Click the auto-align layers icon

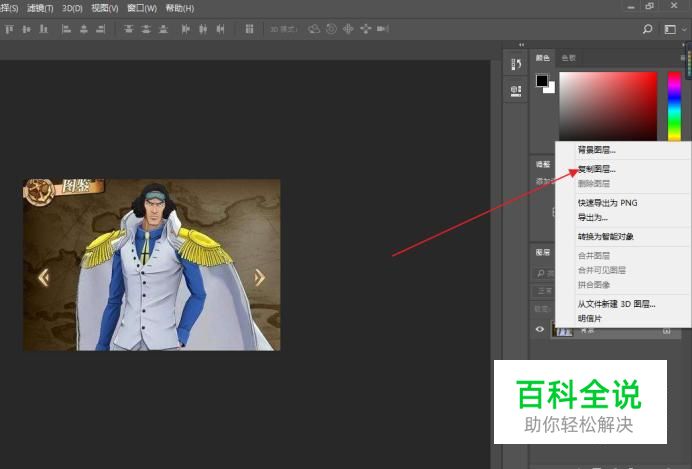coord(249,30)
